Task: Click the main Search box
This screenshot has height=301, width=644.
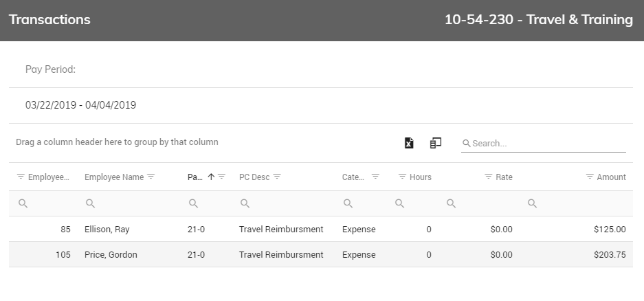Action: (544, 144)
